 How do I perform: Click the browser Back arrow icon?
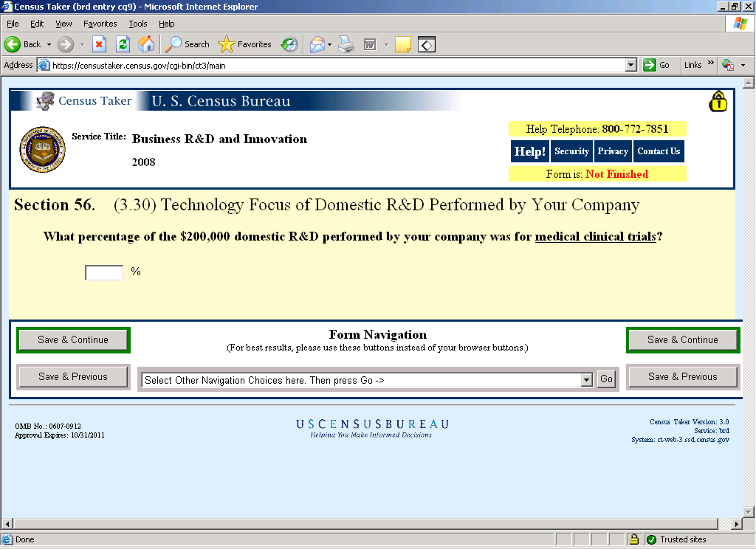coord(13,44)
